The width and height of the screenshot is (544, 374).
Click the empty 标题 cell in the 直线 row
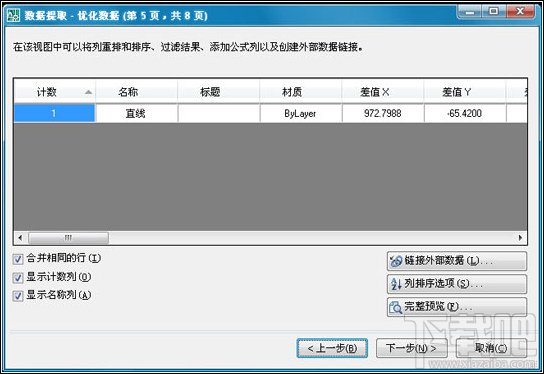219,113
